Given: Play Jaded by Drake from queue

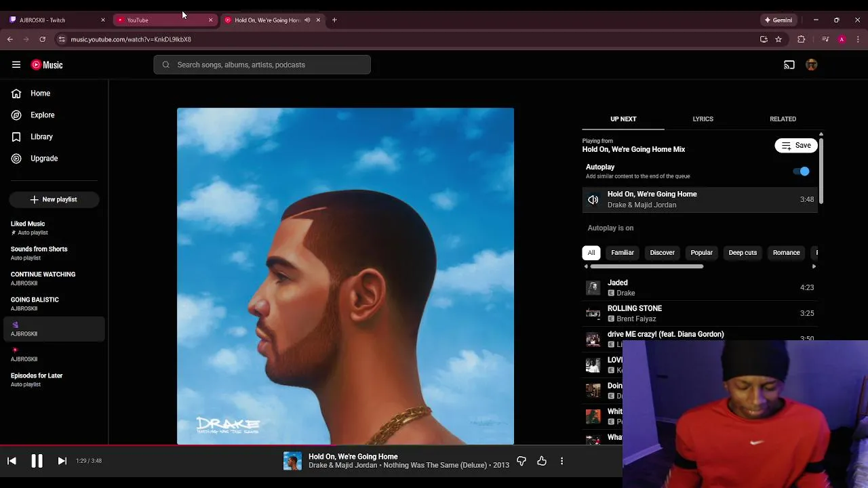Looking at the screenshot, I should pos(700,287).
